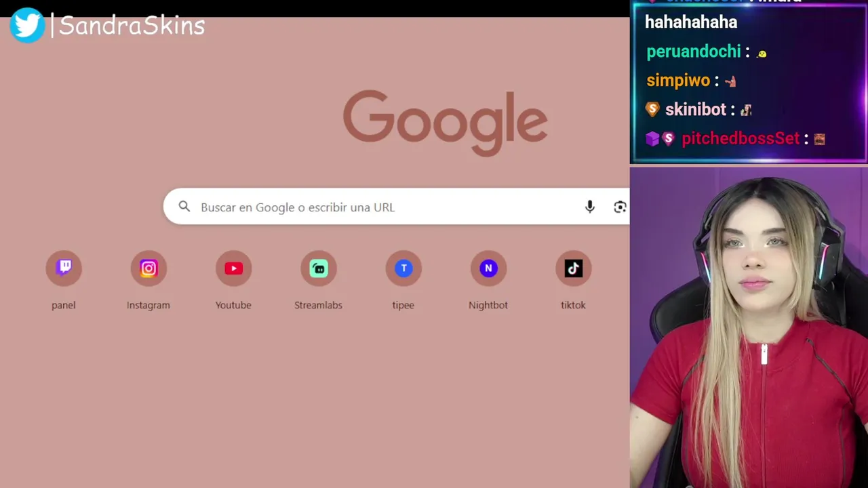Open the Youtube shortcut icon
The image size is (868, 488).
(x=233, y=268)
